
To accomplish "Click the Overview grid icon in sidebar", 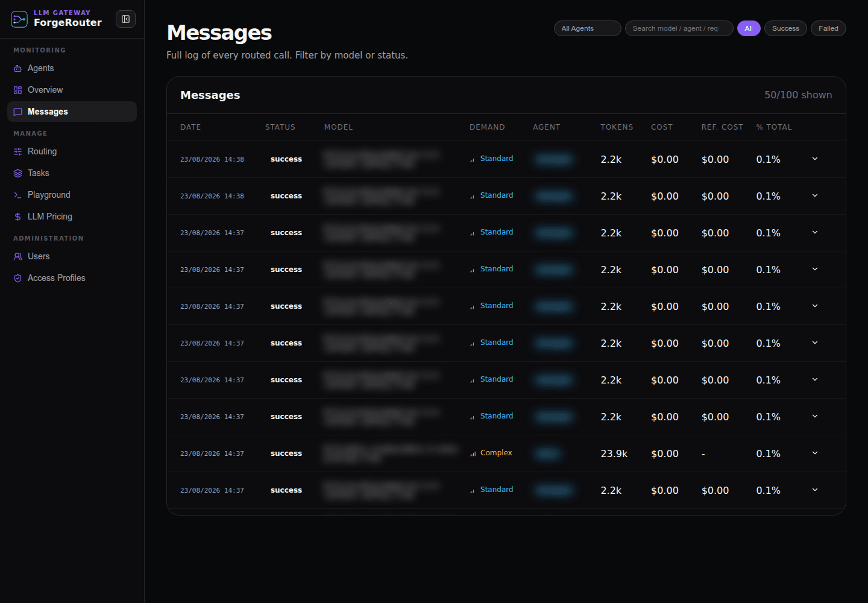I will point(17,90).
